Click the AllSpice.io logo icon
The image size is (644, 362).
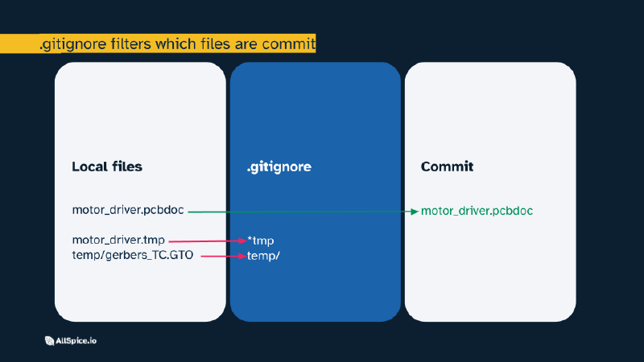(50, 340)
